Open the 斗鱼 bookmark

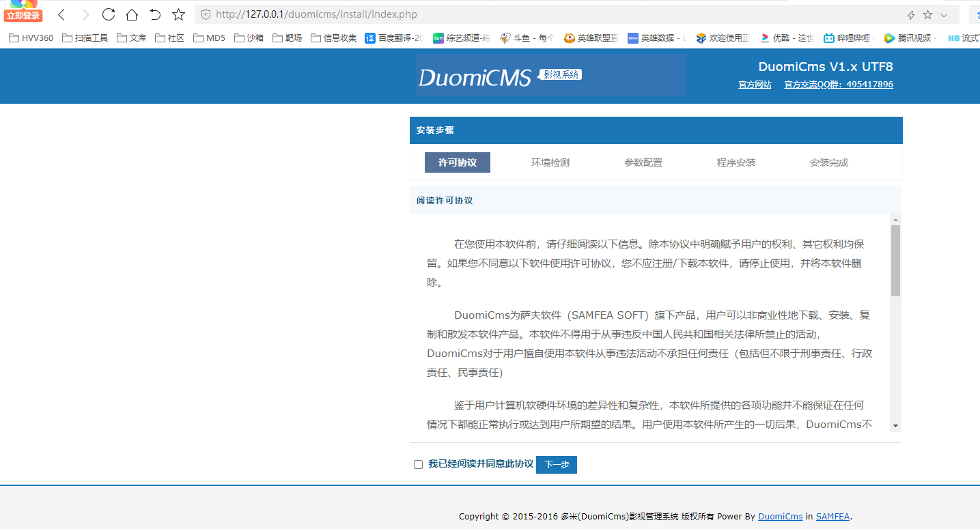click(x=527, y=38)
